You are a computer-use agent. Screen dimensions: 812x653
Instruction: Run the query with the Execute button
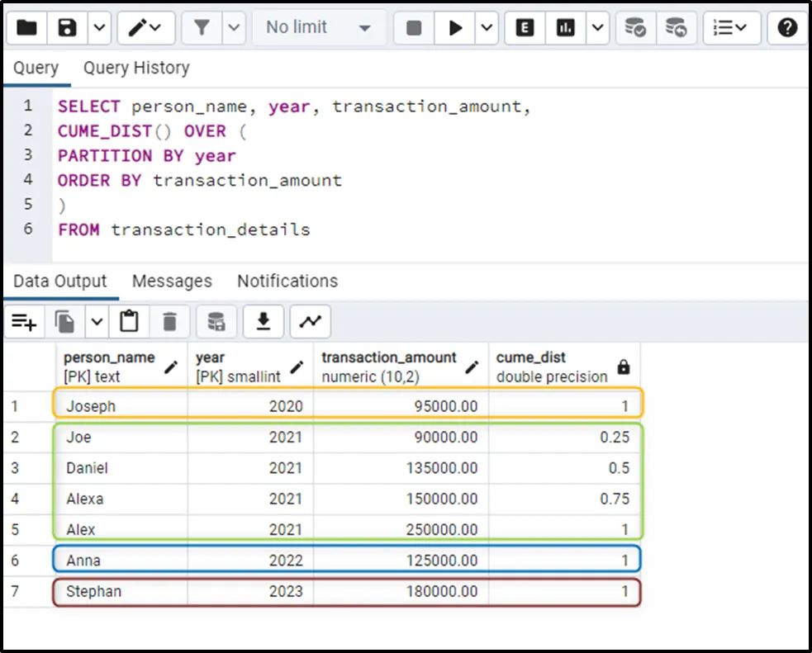pos(455,28)
